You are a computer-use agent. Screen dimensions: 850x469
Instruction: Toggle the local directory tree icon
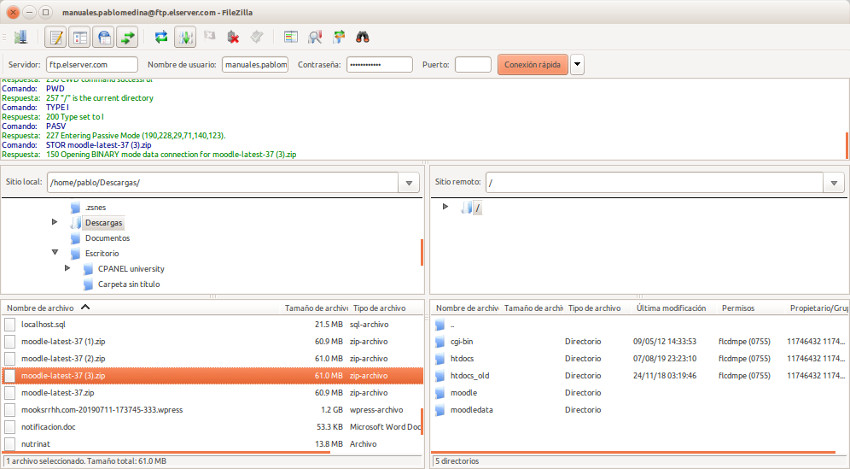(80, 37)
